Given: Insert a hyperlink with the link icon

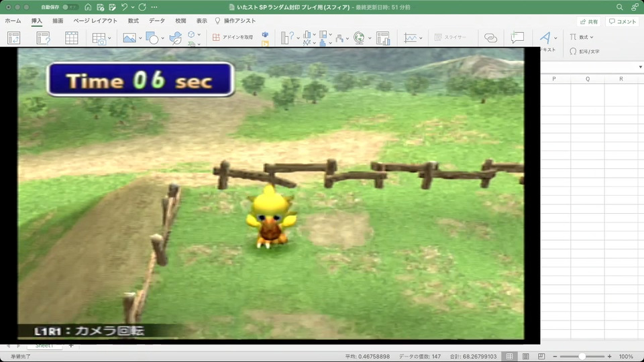Looking at the screenshot, I should pyautogui.click(x=490, y=38).
